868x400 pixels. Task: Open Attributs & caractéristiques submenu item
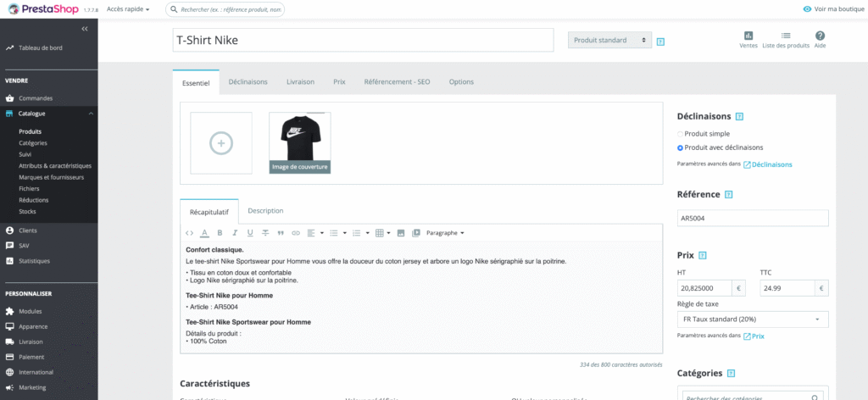pyautogui.click(x=55, y=166)
